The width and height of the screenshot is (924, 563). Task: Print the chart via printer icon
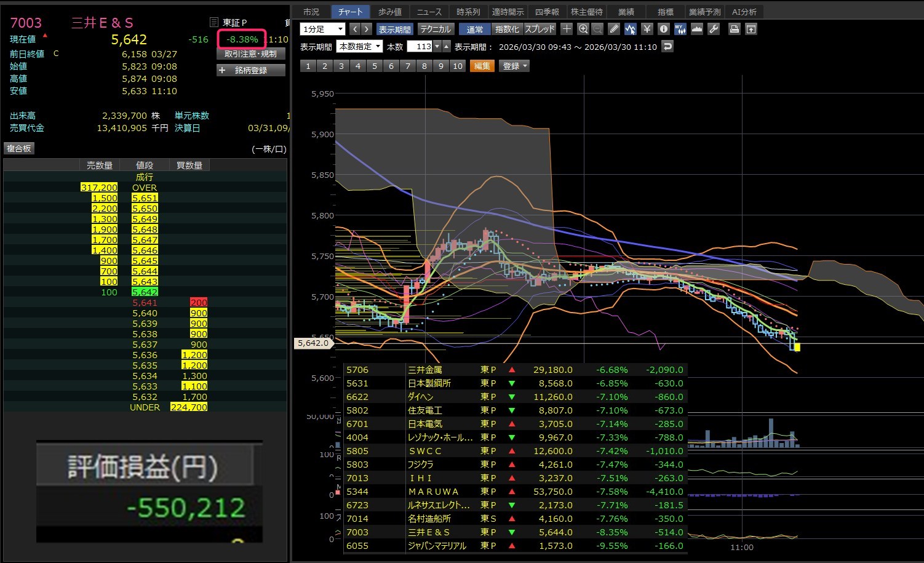click(x=734, y=29)
